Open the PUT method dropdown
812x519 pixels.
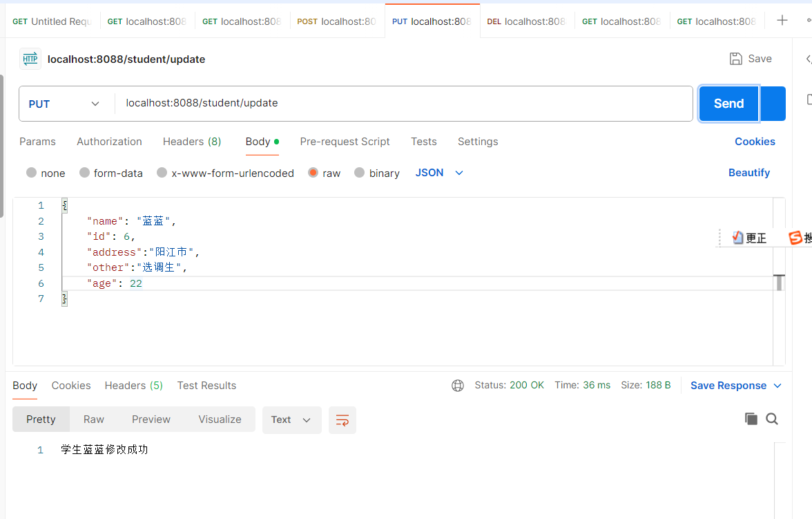click(66, 104)
